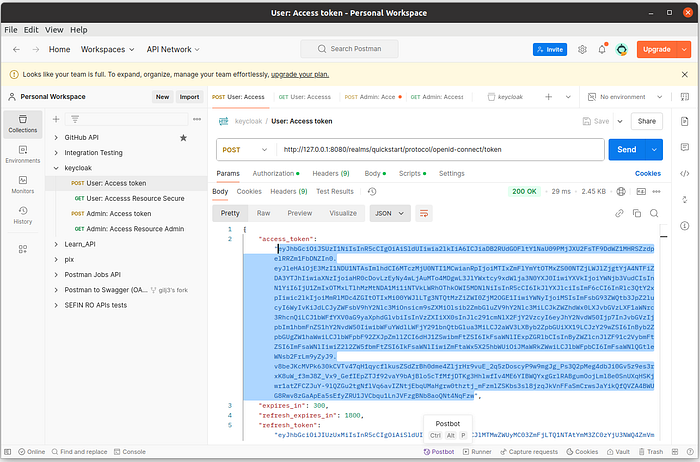Open the File menu
The image size is (700, 462).
tap(11, 30)
